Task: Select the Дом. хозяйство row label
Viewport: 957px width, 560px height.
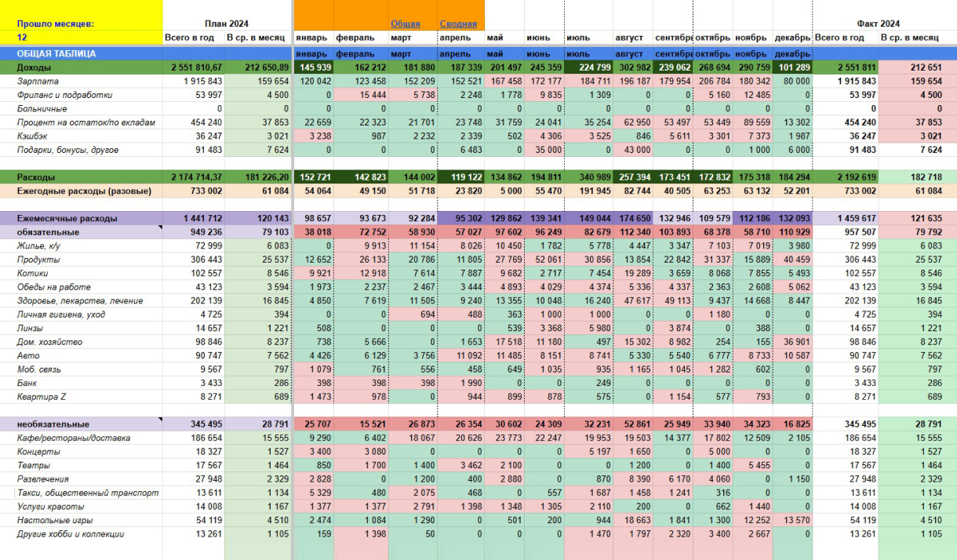Action: tap(49, 342)
